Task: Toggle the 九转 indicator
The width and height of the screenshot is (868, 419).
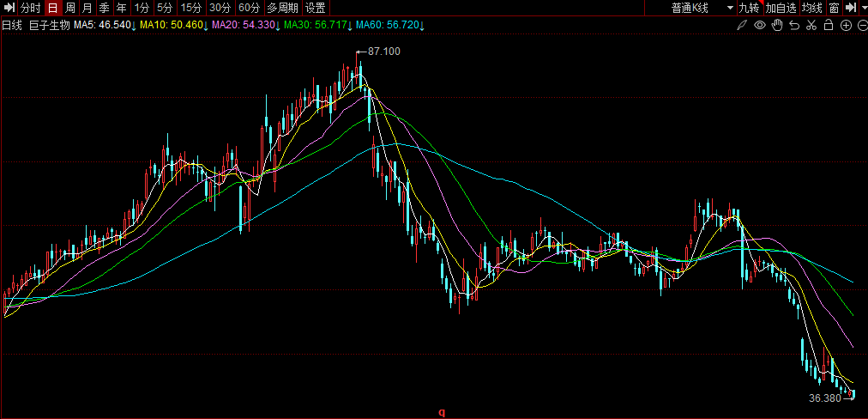Action: (x=749, y=8)
